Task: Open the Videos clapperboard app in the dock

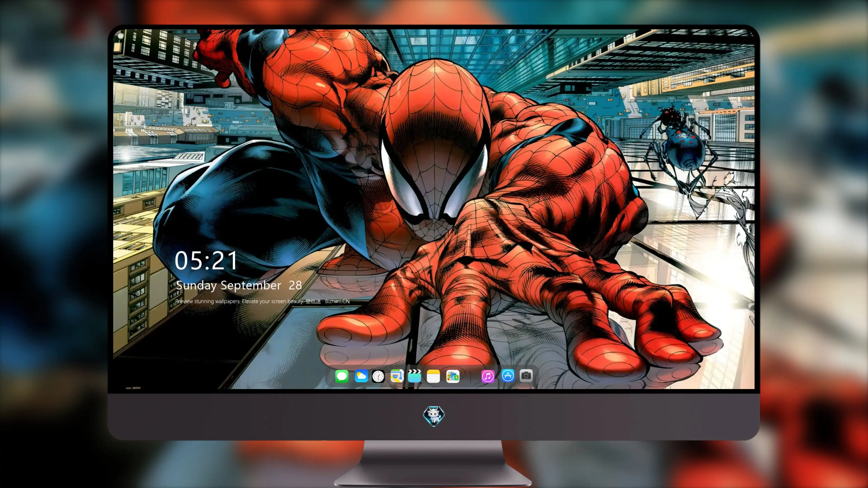Action: [x=415, y=376]
